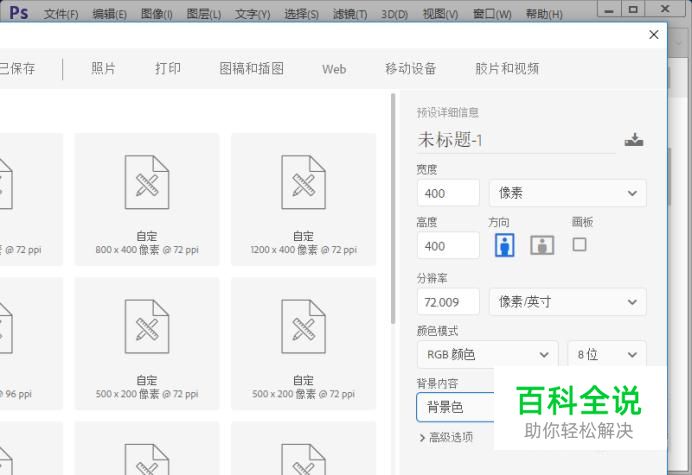Open the width unit 像素 dropdown
The image size is (692, 475).
click(x=568, y=193)
